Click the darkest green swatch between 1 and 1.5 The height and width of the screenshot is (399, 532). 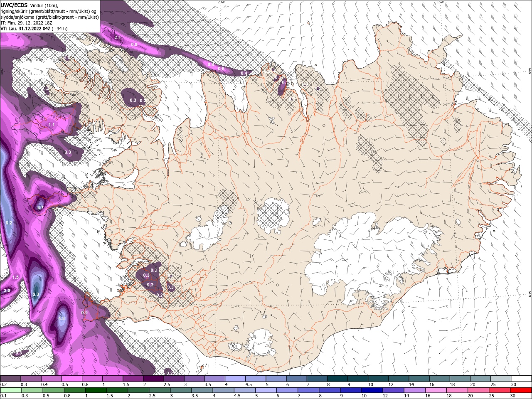pyautogui.click(x=96, y=390)
